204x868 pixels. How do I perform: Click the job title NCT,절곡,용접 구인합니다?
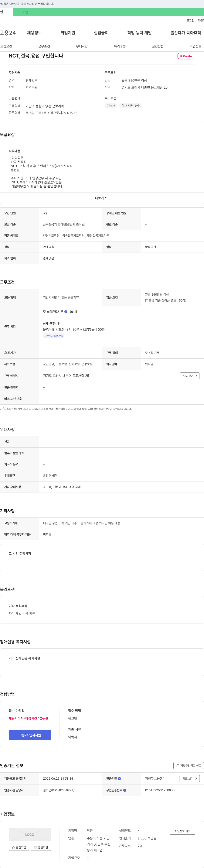[36, 56]
